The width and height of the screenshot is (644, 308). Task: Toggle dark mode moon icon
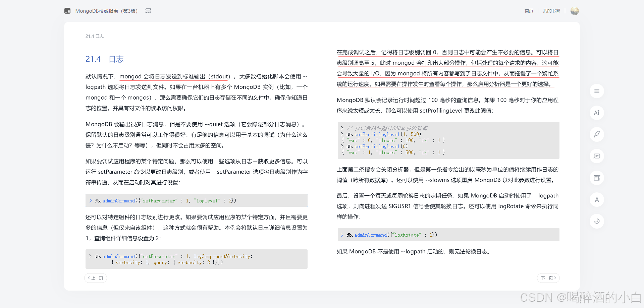[597, 221]
